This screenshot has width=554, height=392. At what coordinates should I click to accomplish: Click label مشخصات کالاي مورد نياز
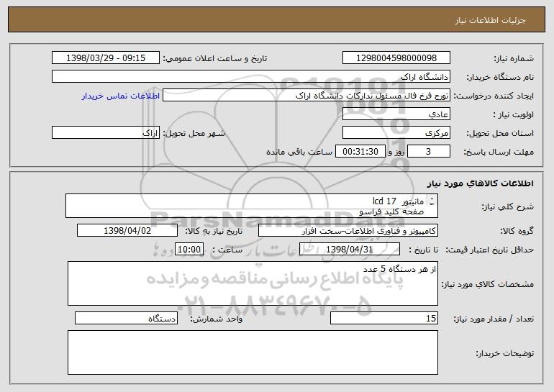coord(488,284)
